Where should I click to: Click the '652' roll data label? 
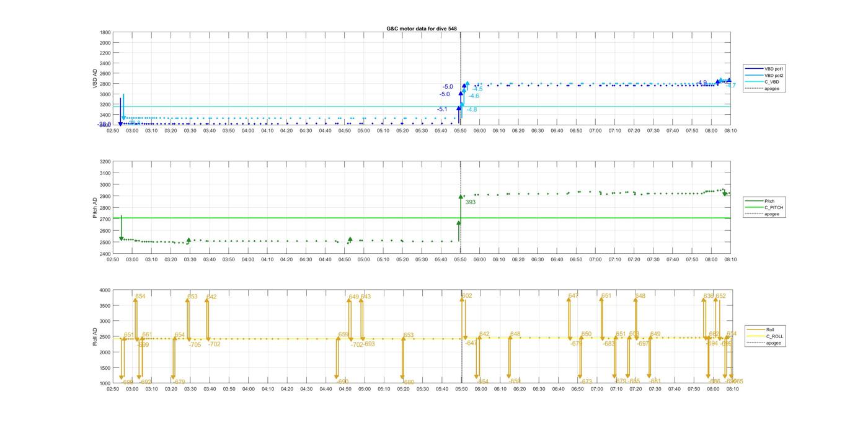[x=721, y=296]
